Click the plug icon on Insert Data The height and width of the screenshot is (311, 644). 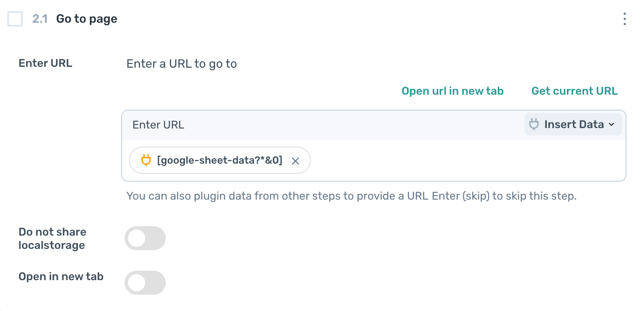coord(534,124)
